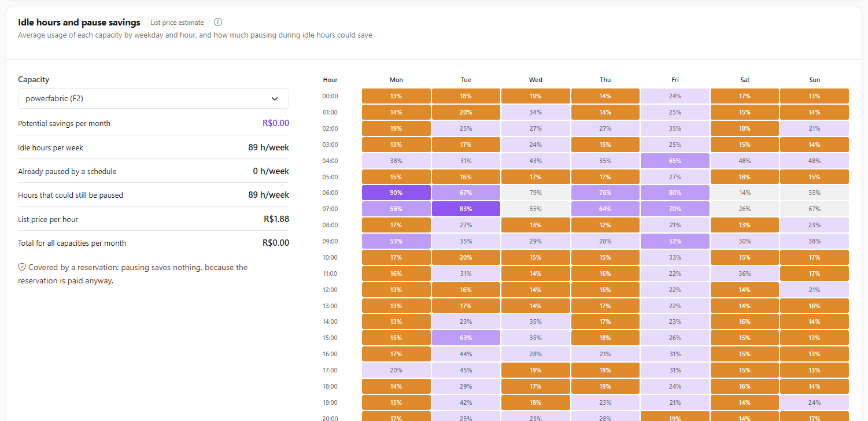Click the Mon column header in the heatmap
This screenshot has height=421, width=868.
396,80
